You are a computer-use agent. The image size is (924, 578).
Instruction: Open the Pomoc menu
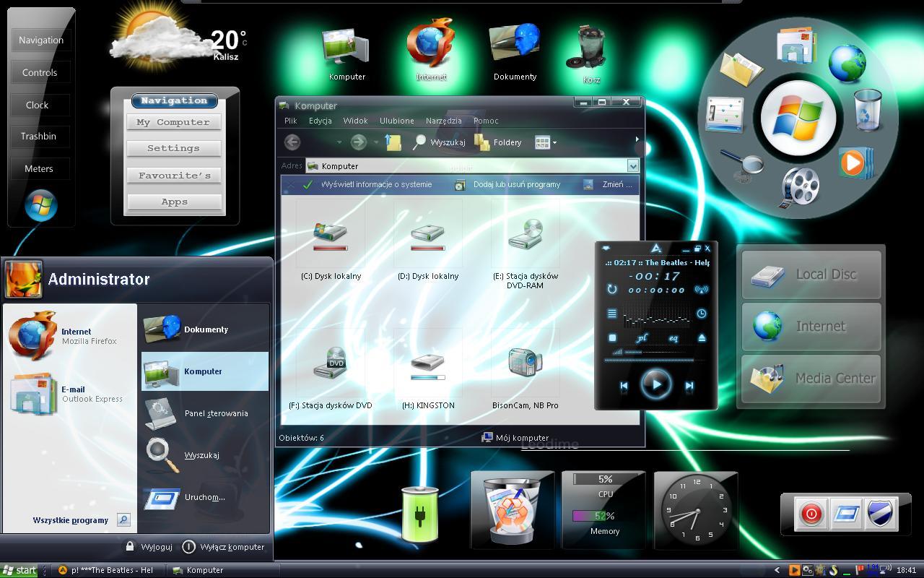(x=487, y=121)
